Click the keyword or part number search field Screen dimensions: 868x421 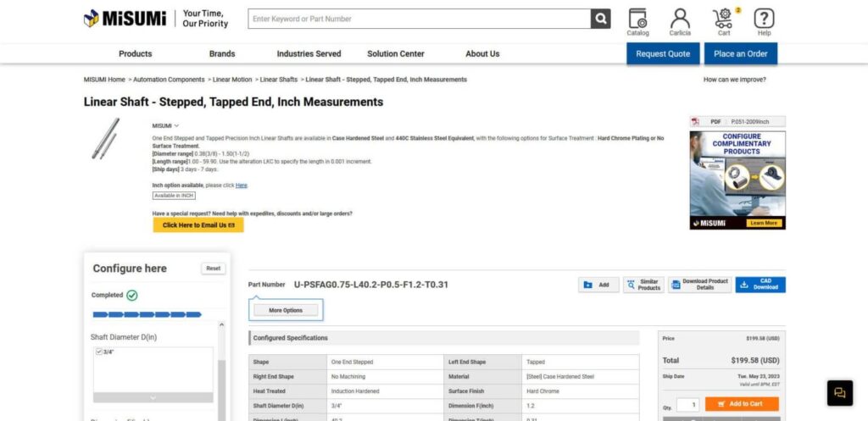coord(420,19)
